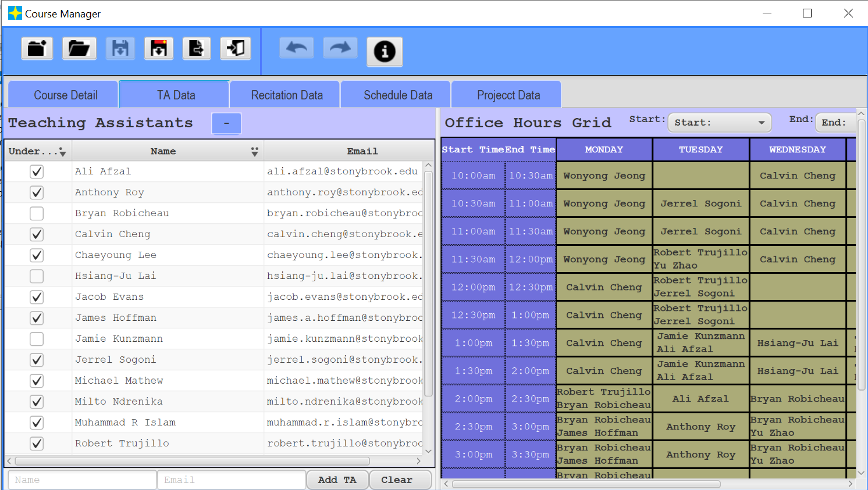Image resolution: width=868 pixels, height=490 pixels.
Task: Click the New course folder icon
Action: (x=37, y=48)
